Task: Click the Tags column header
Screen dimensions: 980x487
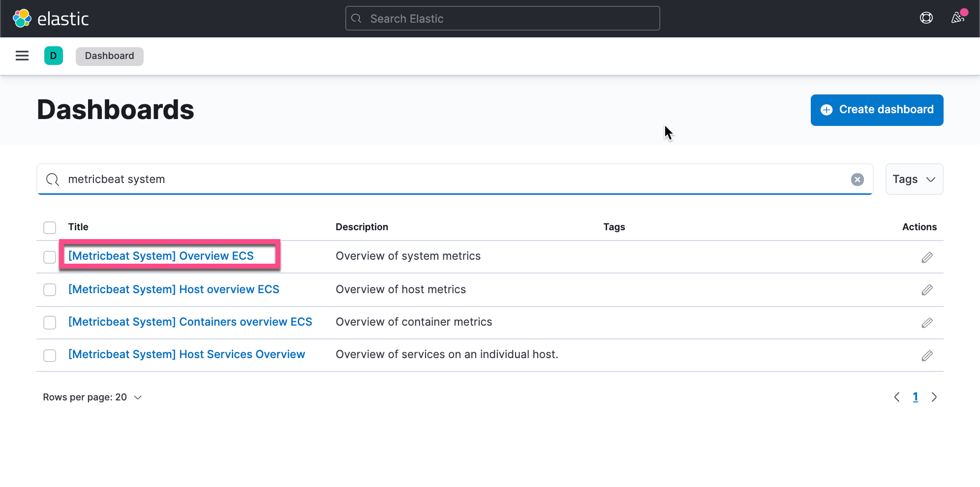Action: (x=614, y=227)
